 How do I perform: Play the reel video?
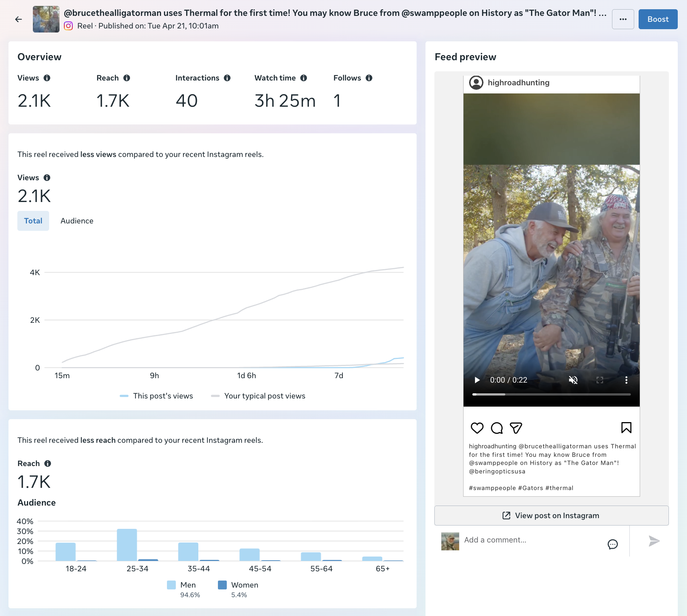pyautogui.click(x=477, y=380)
